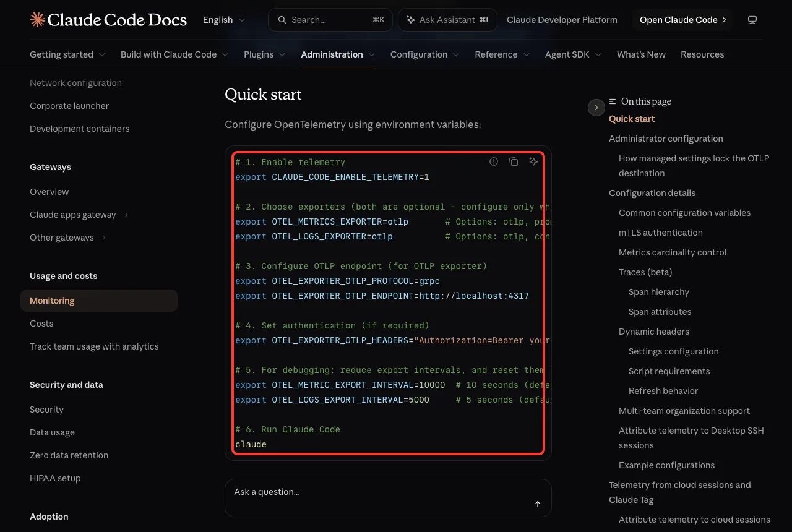This screenshot has height=532, width=792.
Task: Open the Resources nav item
Action: [702, 54]
